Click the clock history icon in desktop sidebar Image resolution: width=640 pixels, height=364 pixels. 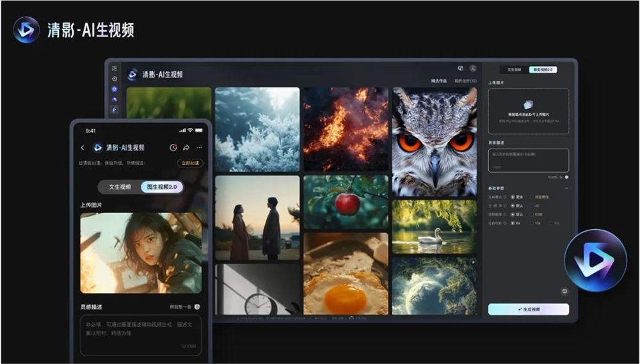[115, 79]
